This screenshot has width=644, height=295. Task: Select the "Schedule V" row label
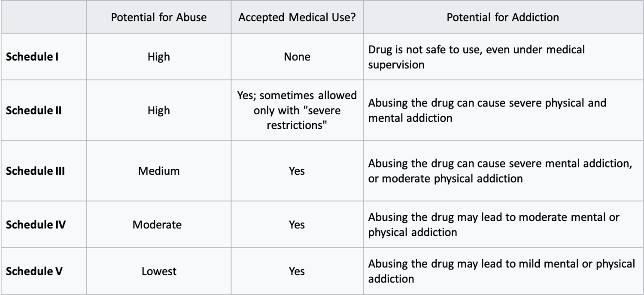pyautogui.click(x=34, y=271)
